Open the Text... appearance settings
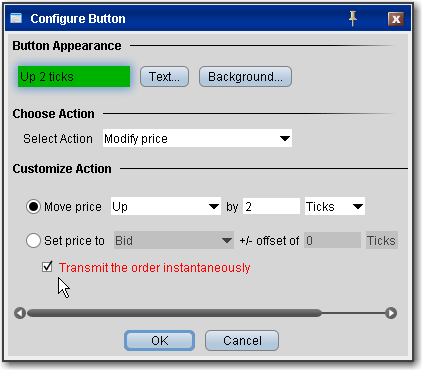 tap(164, 77)
